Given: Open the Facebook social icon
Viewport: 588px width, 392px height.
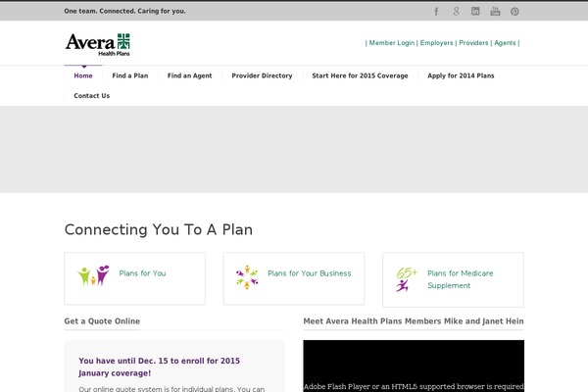Looking at the screenshot, I should coord(436,11).
